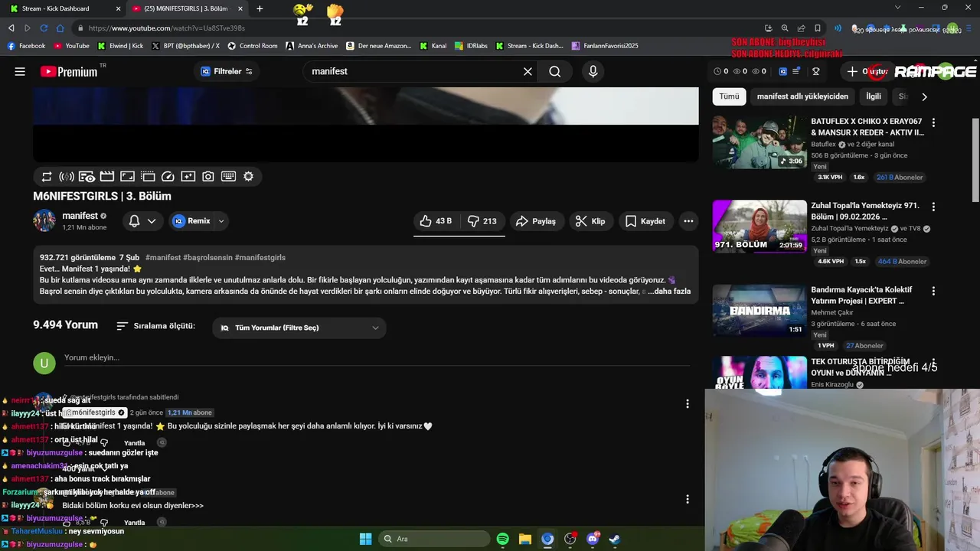Go to browser home page
Viewport: 980px width, 551px height.
(x=60, y=28)
